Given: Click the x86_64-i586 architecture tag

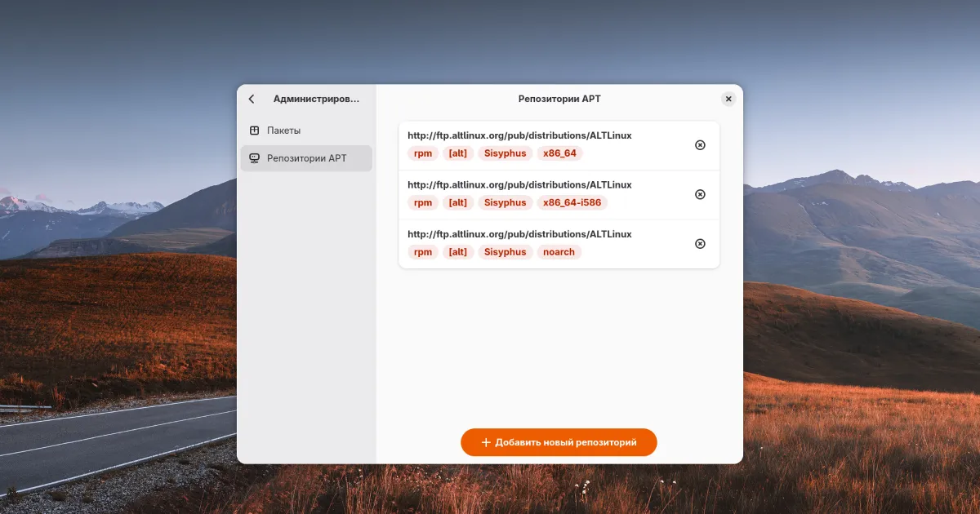Looking at the screenshot, I should (x=572, y=203).
